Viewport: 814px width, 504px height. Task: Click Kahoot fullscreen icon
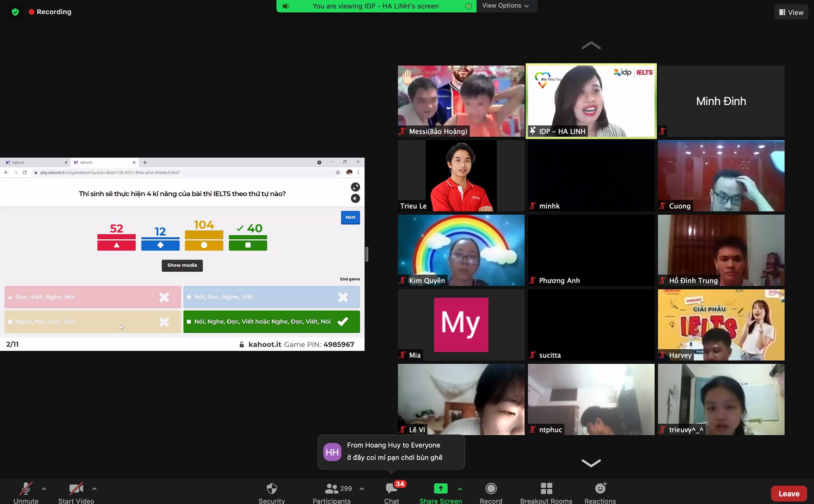pyautogui.click(x=355, y=187)
